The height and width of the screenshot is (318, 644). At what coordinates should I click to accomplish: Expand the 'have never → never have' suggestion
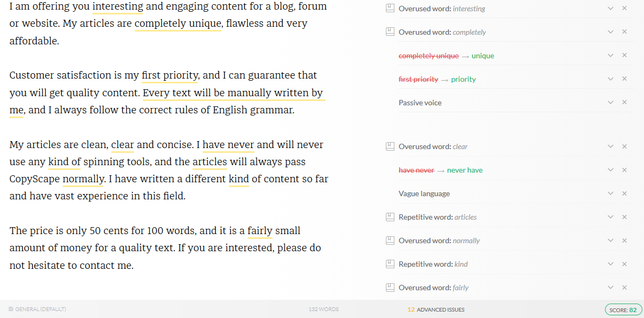click(x=610, y=170)
